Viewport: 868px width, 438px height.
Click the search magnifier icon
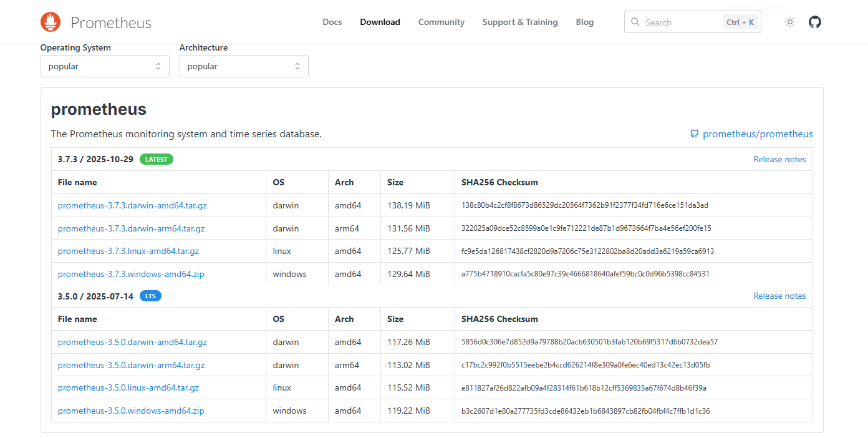(x=635, y=22)
